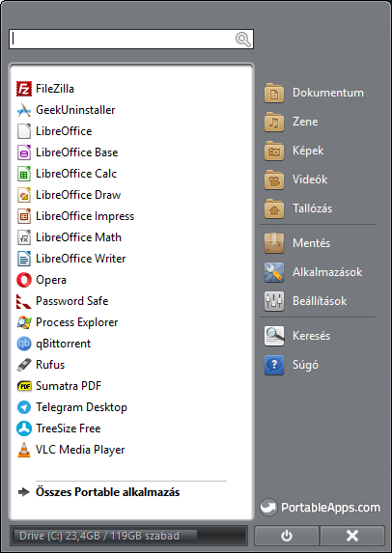Screen dimensions: 392x553
Task: Click the Beállítások sliders icon
Action: (x=274, y=301)
